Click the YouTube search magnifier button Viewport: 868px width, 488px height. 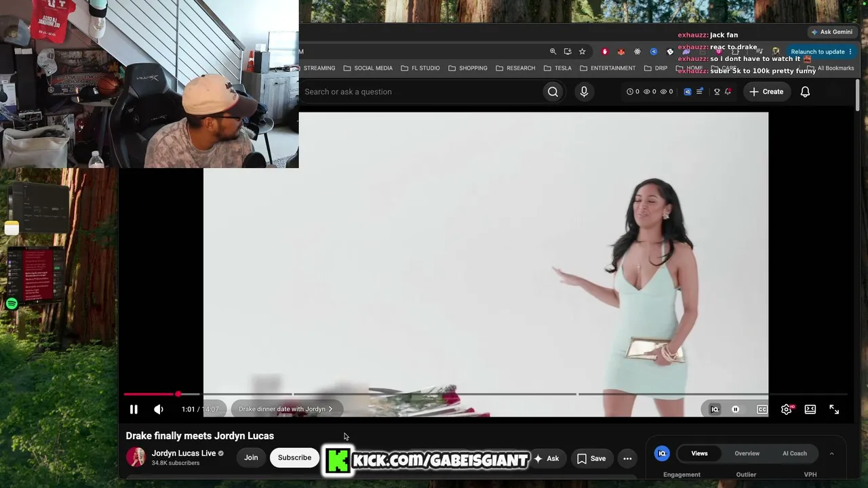click(553, 91)
